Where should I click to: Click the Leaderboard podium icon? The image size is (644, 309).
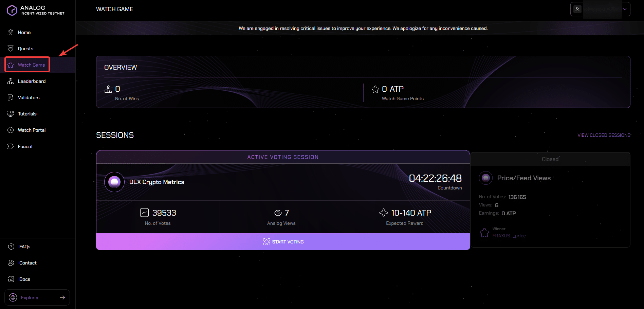coord(11,81)
